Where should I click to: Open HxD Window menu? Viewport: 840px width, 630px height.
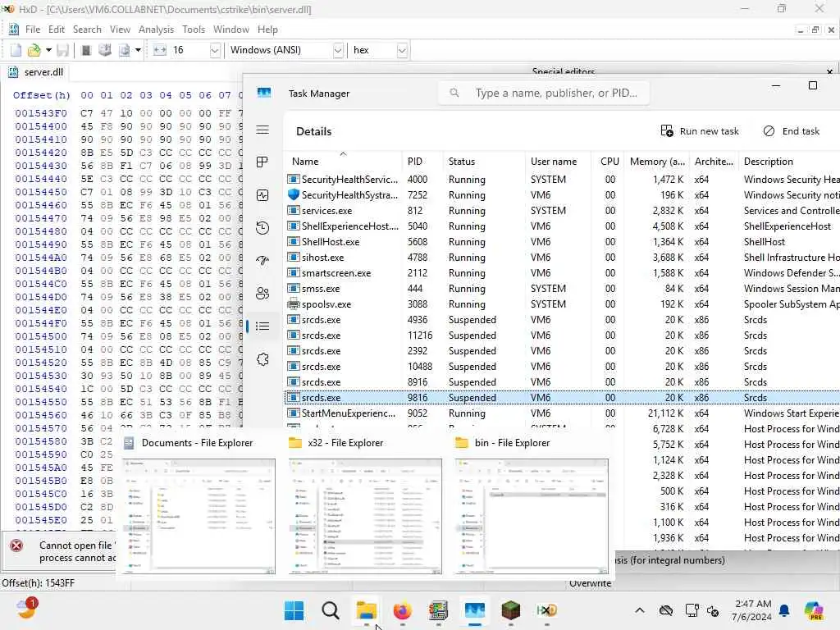(231, 30)
